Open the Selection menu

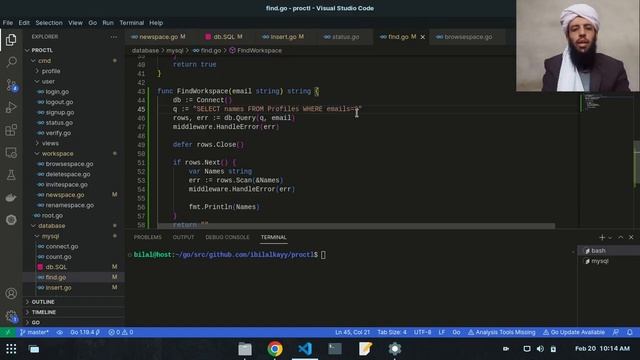(49, 23)
